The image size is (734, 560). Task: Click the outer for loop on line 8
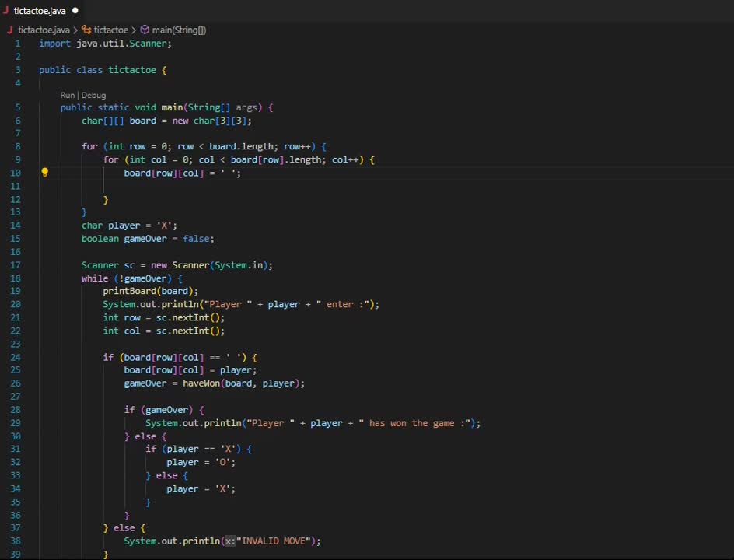click(204, 146)
